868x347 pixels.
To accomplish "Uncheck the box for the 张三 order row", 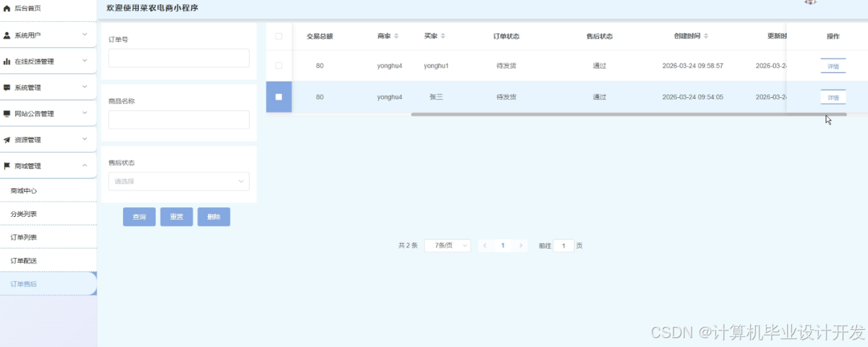I will 278,97.
